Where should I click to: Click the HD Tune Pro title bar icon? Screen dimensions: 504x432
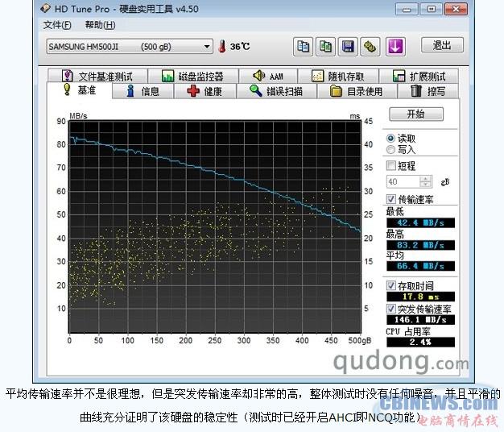[45, 8]
